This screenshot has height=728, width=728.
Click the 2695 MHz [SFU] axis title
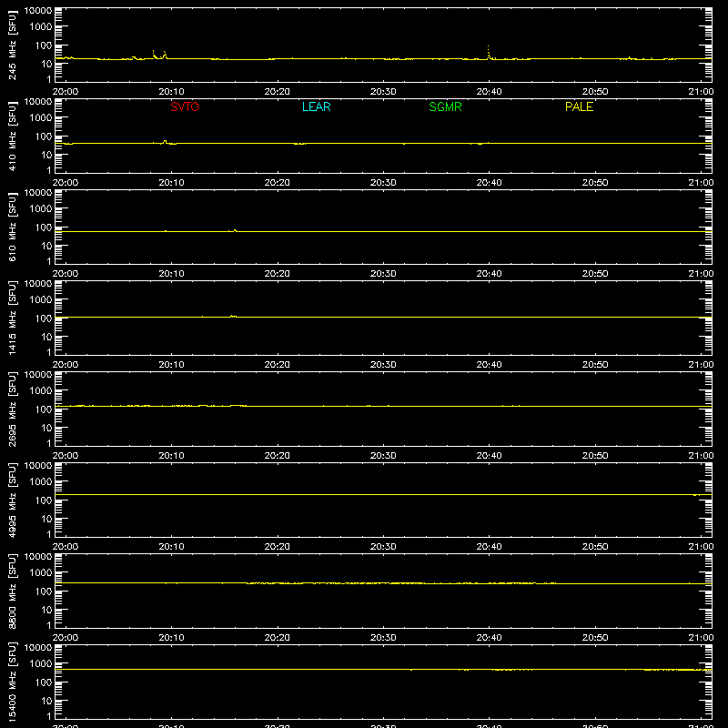12,409
